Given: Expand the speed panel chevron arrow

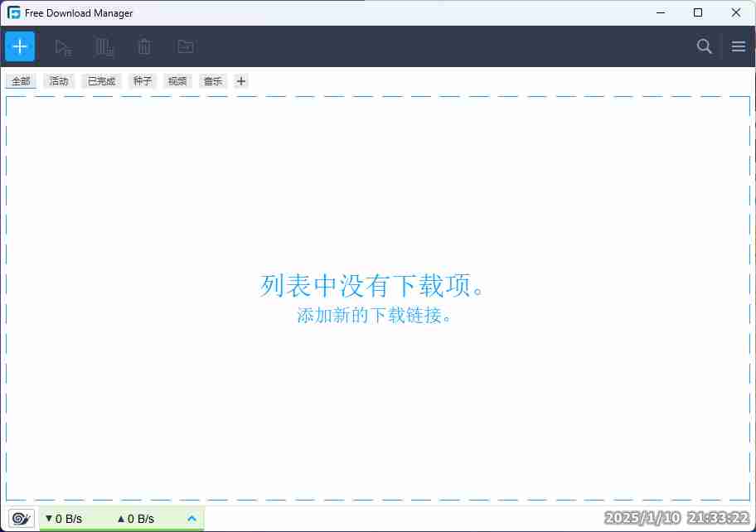Looking at the screenshot, I should tap(192, 519).
